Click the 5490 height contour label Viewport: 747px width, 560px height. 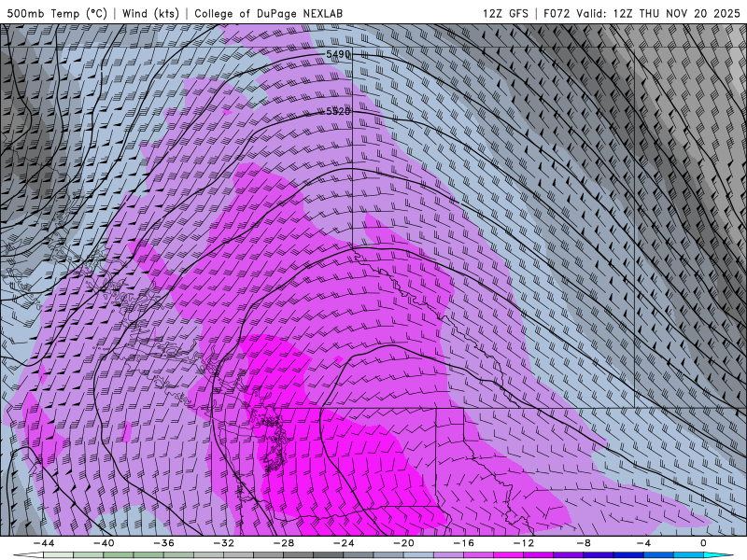338,54
